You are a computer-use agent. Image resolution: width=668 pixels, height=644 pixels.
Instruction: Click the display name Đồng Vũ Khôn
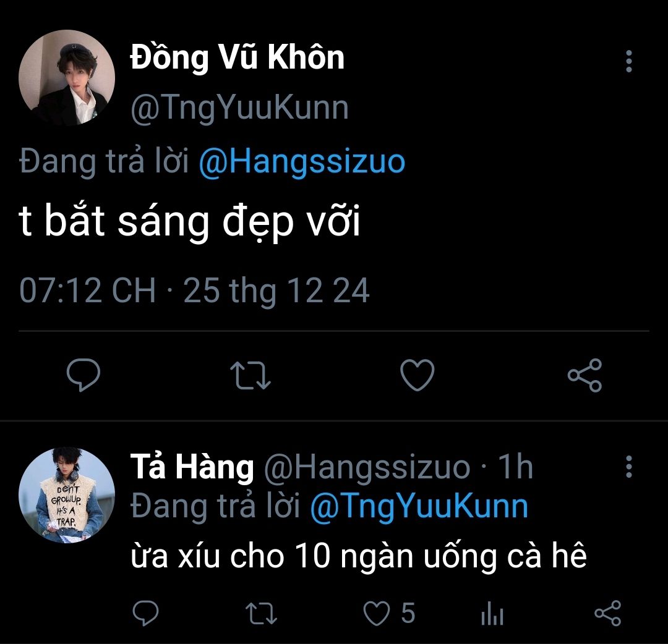[237, 59]
